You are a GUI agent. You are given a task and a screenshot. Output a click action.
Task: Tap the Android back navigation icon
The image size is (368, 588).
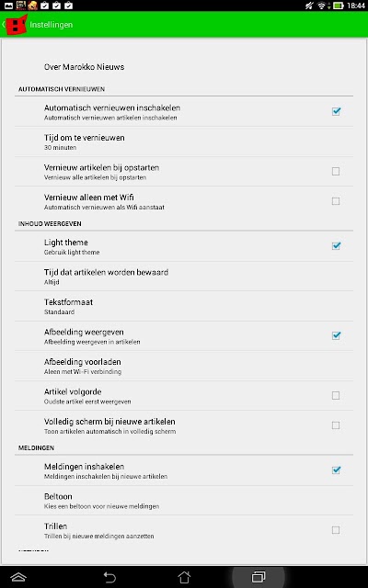109,577
